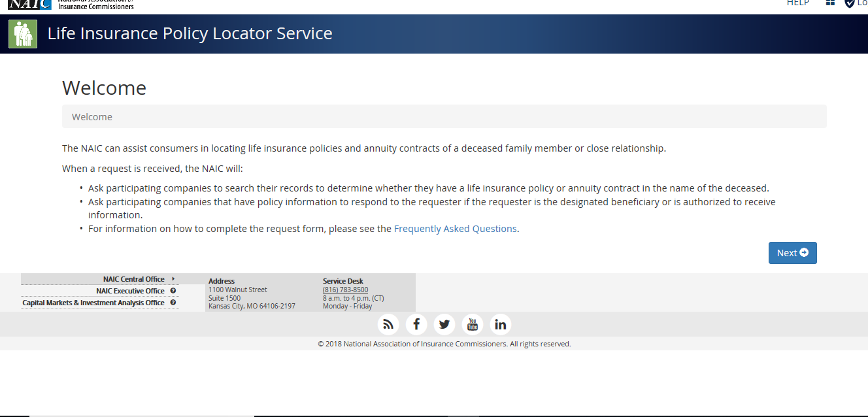Select the NAIC Executive Office tab
Viewport: 868px width, 417px height.
130,291
